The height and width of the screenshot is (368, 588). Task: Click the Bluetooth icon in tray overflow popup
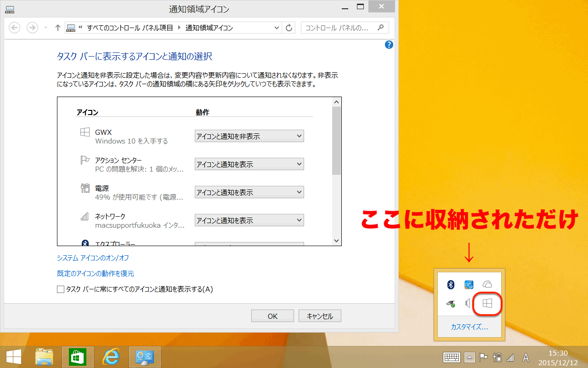point(451,285)
